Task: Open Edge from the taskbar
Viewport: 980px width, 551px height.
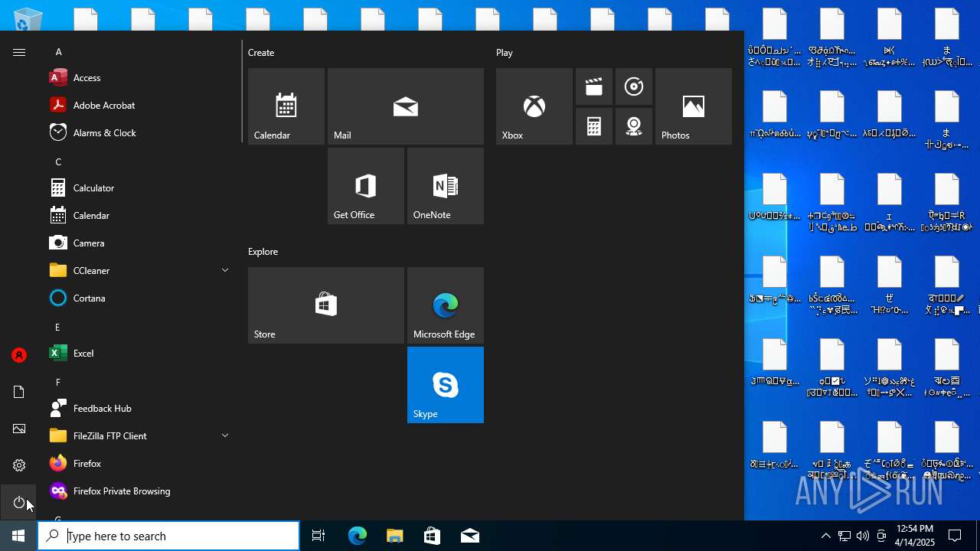Action: pyautogui.click(x=357, y=536)
